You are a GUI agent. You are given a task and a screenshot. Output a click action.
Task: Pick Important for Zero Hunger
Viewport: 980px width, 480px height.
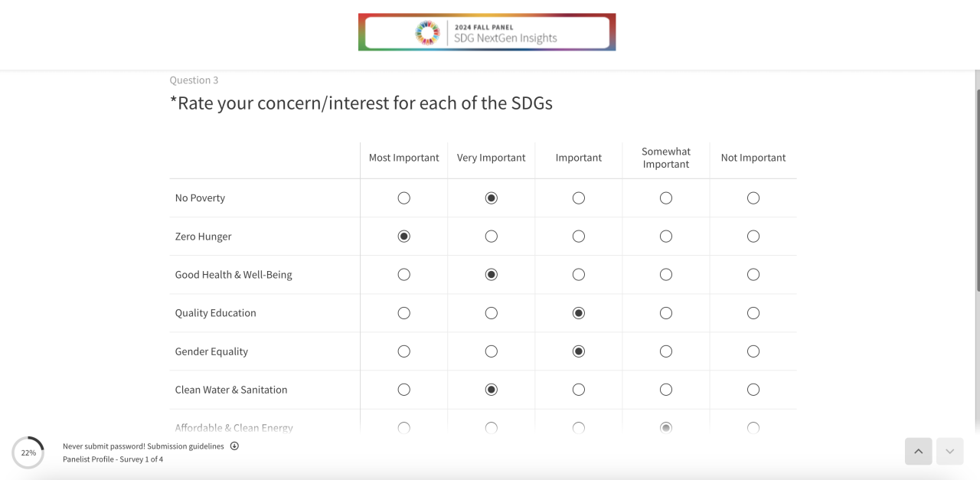579,237
